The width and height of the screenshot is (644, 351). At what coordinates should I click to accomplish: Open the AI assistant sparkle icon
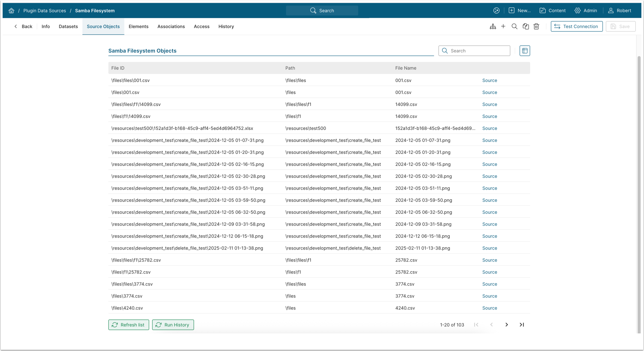(x=496, y=10)
